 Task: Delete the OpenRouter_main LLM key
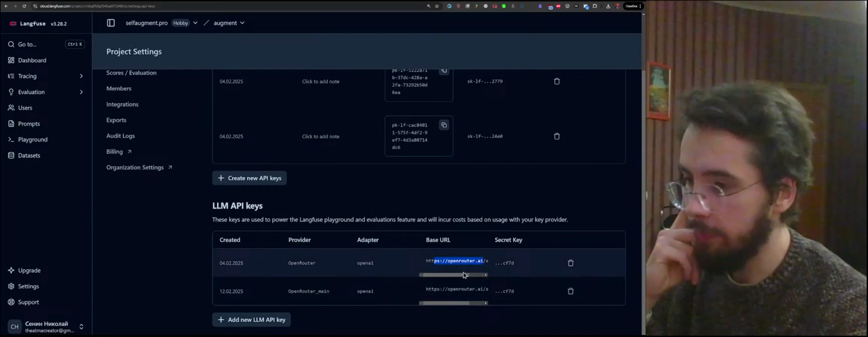570,291
